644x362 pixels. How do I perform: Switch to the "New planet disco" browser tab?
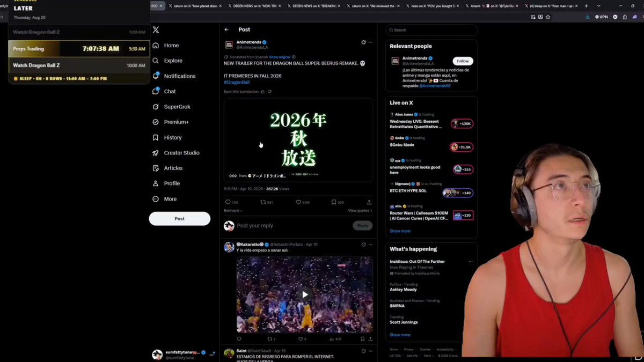point(194,6)
